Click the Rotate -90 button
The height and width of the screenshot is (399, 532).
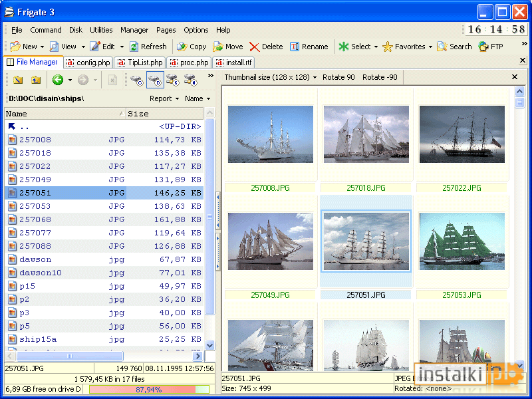point(380,77)
